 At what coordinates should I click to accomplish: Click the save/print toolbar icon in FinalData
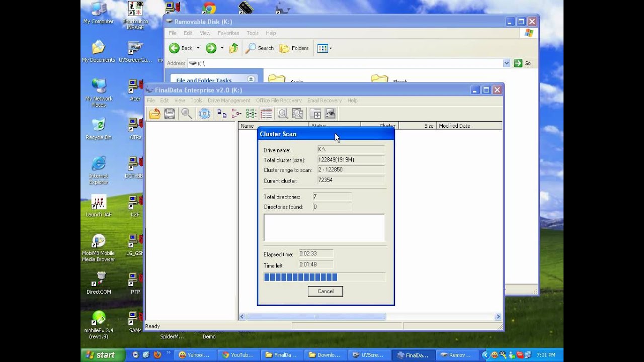pyautogui.click(x=170, y=114)
